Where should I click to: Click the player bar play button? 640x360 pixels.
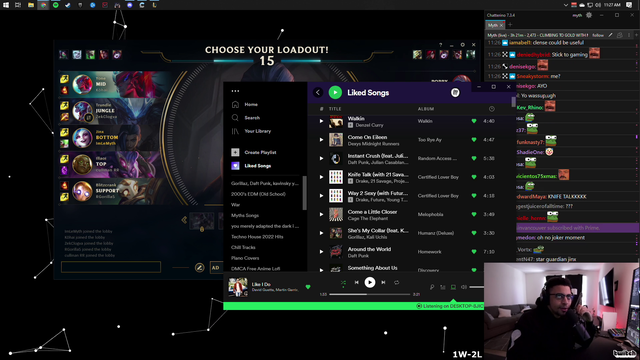pos(370,282)
